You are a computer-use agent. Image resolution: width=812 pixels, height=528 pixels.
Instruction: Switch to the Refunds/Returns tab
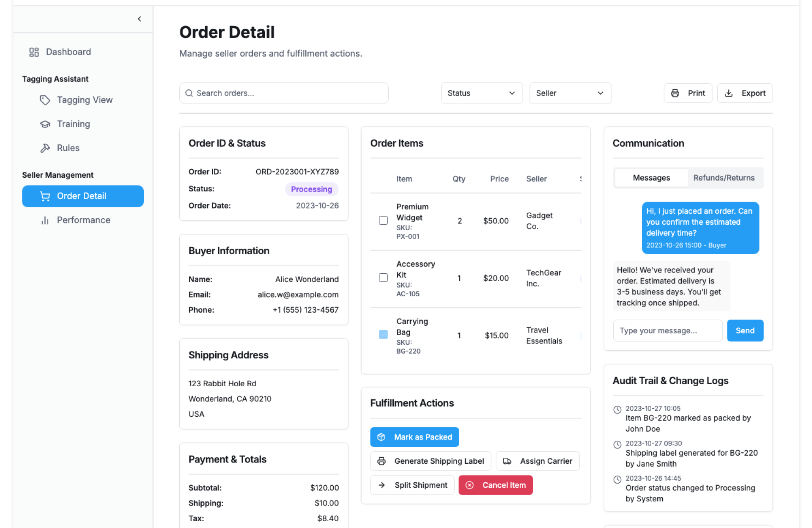click(x=724, y=178)
